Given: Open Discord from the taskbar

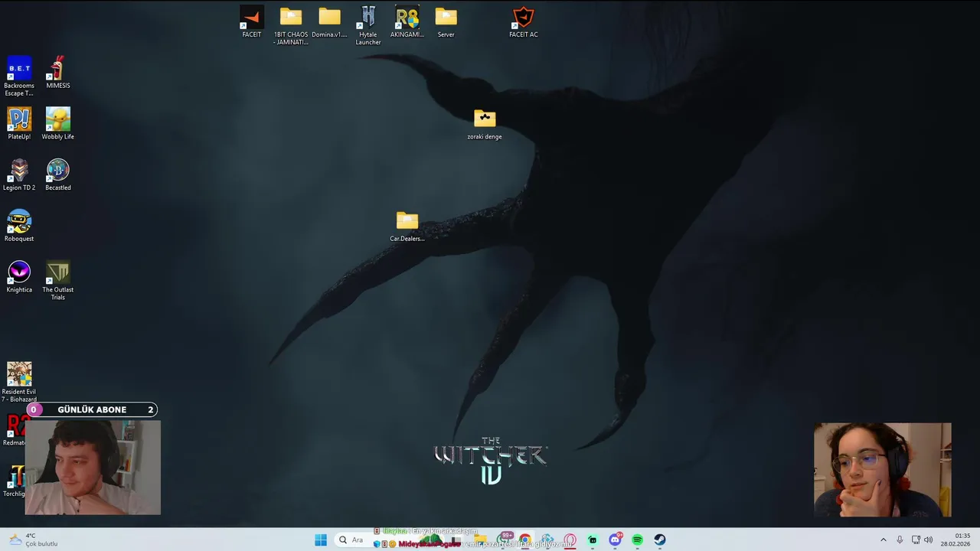Looking at the screenshot, I should click(x=615, y=540).
